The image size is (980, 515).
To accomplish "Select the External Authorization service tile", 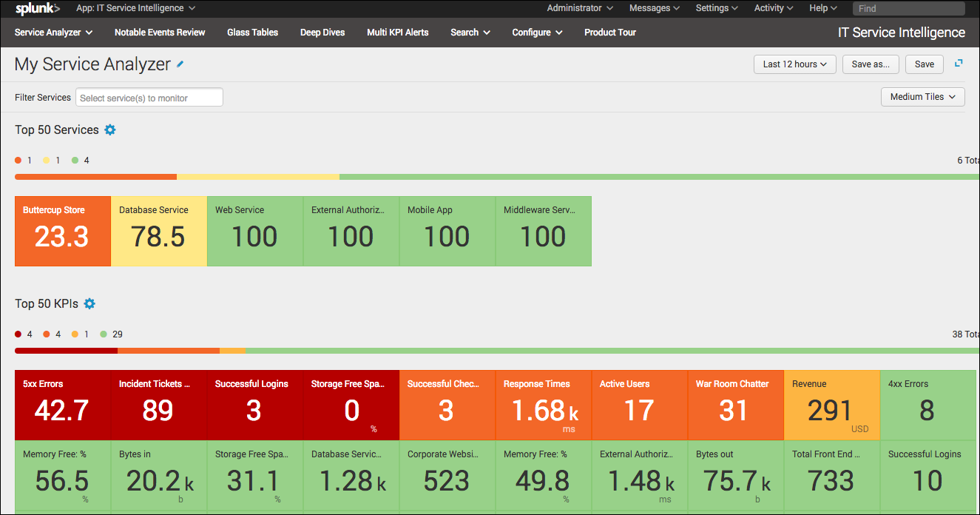I will tap(351, 231).
